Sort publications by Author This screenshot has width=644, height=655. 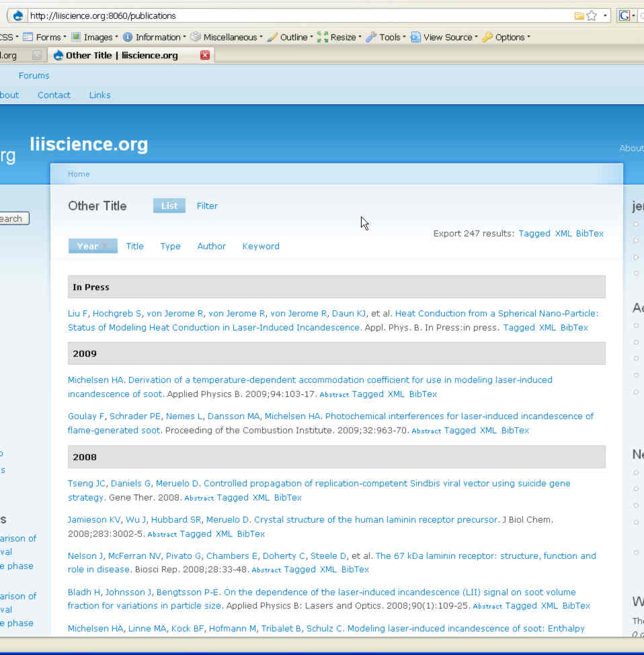[211, 247]
